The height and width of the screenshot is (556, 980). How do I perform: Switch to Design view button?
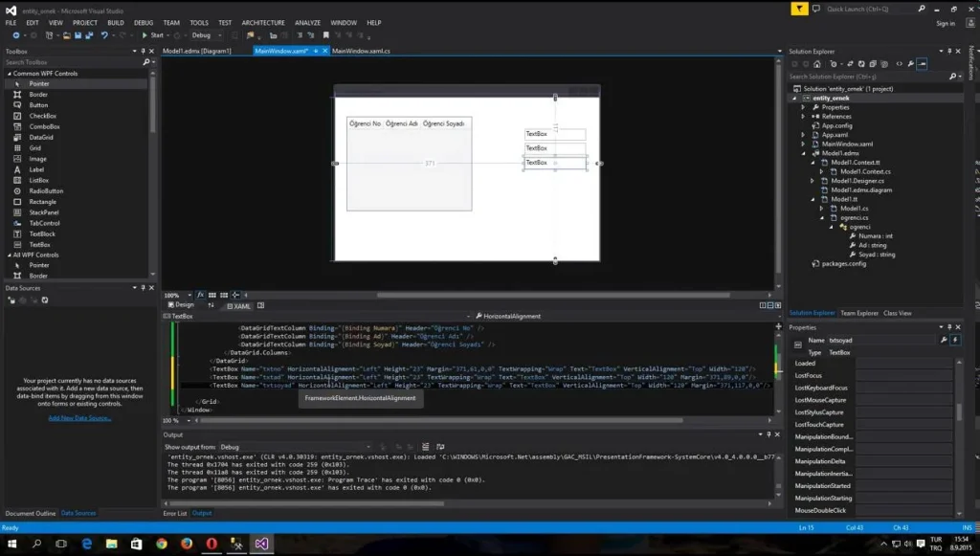181,305
